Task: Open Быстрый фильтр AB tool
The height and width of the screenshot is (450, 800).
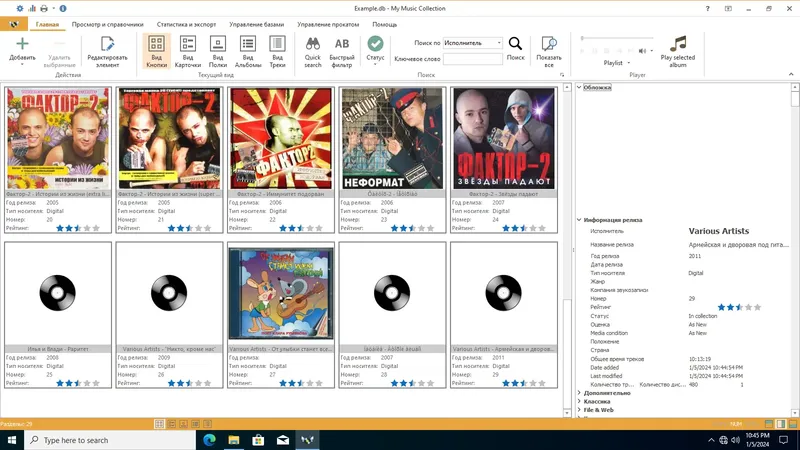Action: coord(342,51)
